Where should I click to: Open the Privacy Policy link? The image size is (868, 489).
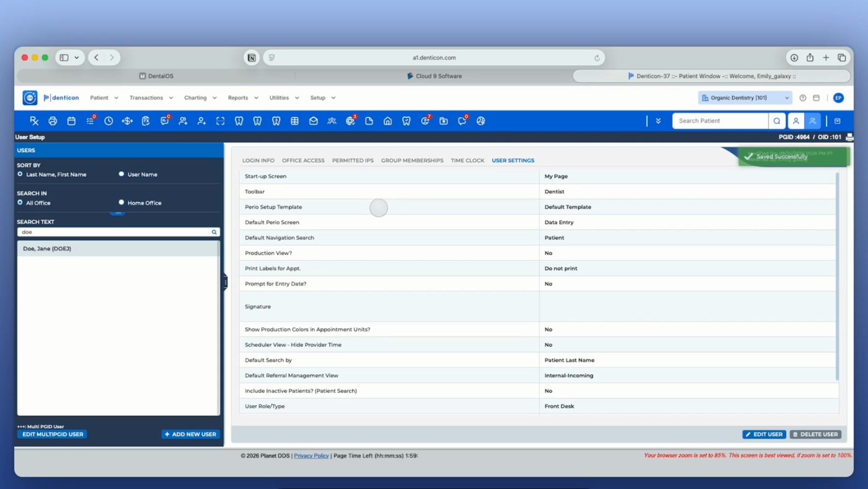pos(311,456)
